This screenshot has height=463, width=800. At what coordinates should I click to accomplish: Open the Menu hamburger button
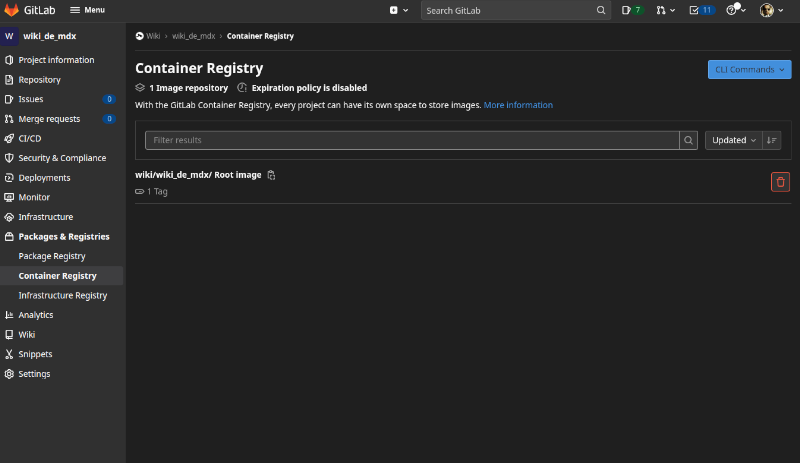click(x=87, y=10)
